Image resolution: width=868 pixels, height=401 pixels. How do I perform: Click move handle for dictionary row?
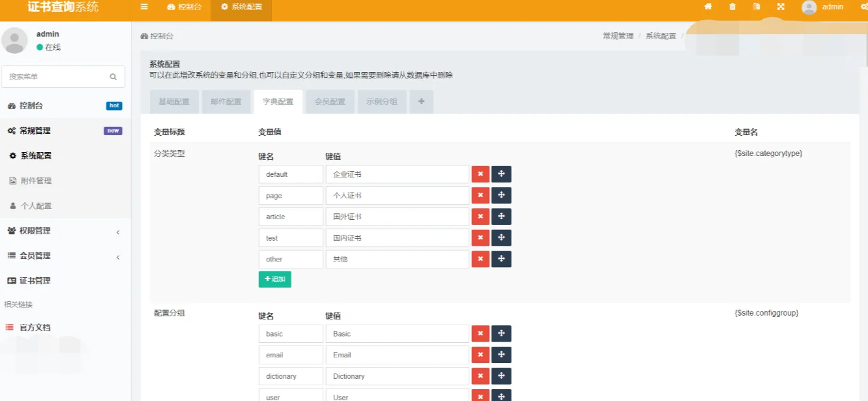[x=502, y=376]
